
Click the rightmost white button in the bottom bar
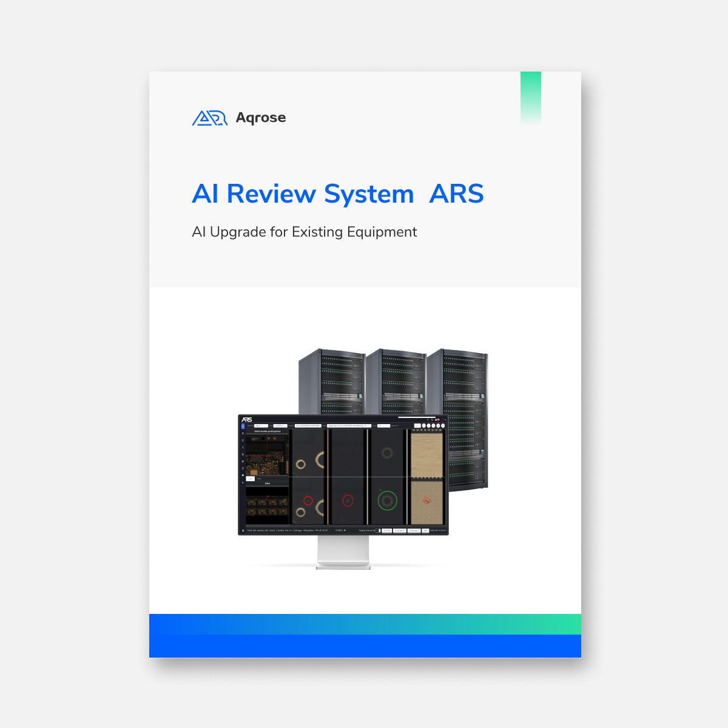click(x=425, y=530)
